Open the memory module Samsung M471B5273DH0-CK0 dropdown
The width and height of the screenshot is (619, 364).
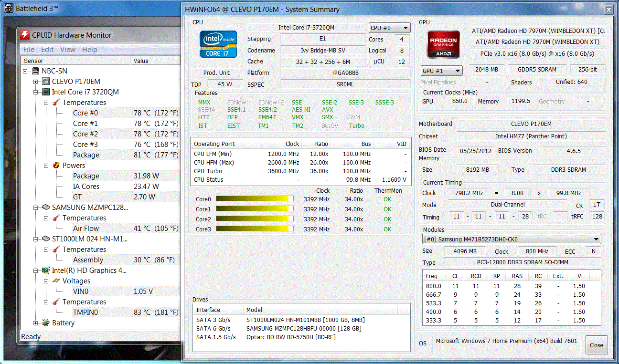coord(512,239)
